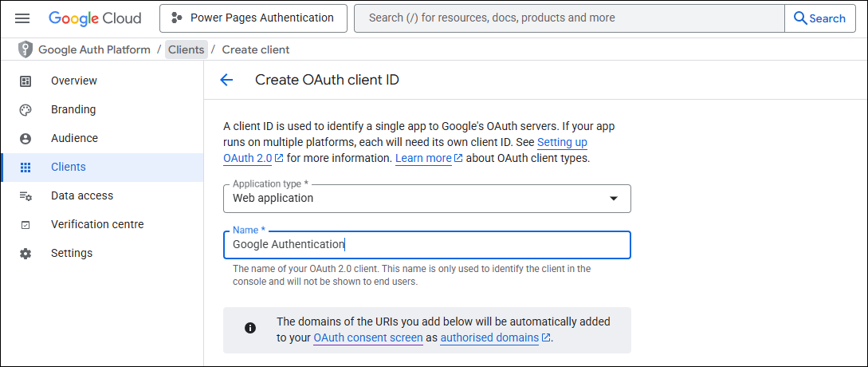Image resolution: width=868 pixels, height=367 pixels.
Task: Click the magnifier icon in Search button
Action: tap(800, 18)
